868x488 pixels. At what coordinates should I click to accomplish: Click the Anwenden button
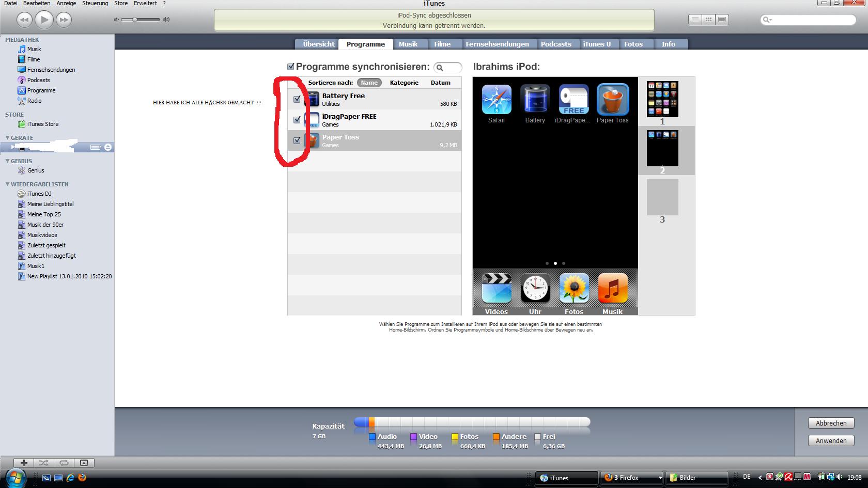tap(831, 440)
